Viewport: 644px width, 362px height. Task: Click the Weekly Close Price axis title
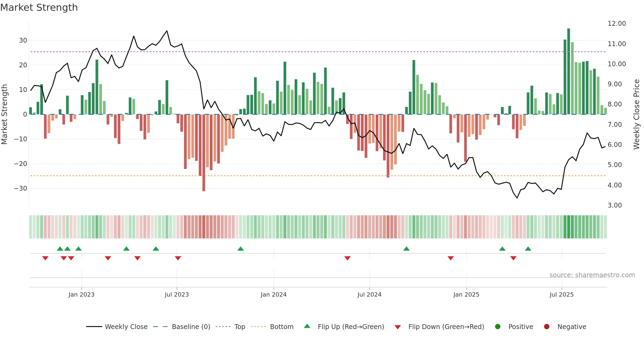636,114
